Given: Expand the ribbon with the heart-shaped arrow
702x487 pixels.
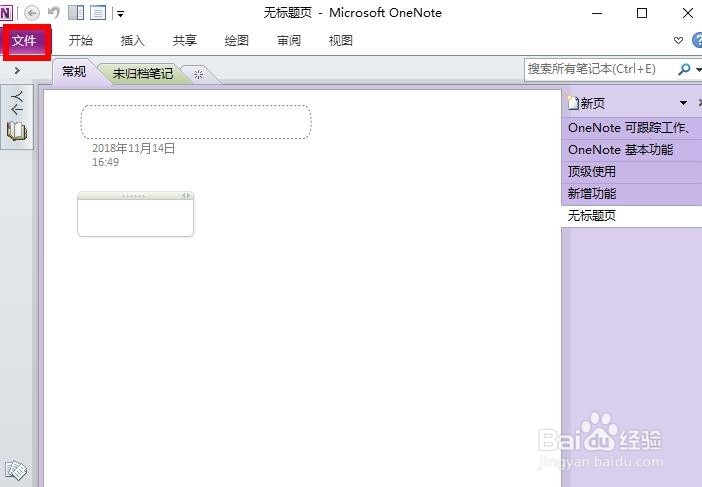Looking at the screenshot, I should (x=678, y=41).
